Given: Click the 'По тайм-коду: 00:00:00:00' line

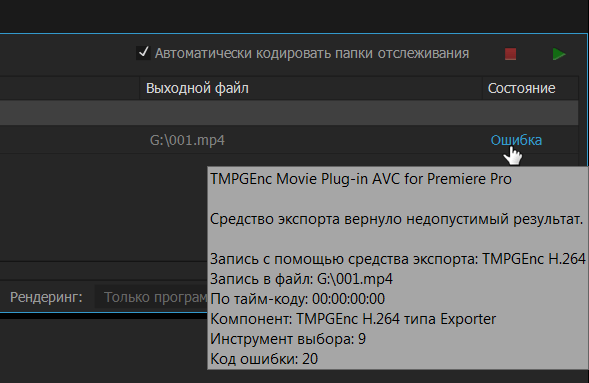Looking at the screenshot, I should pyautogui.click(x=298, y=299).
